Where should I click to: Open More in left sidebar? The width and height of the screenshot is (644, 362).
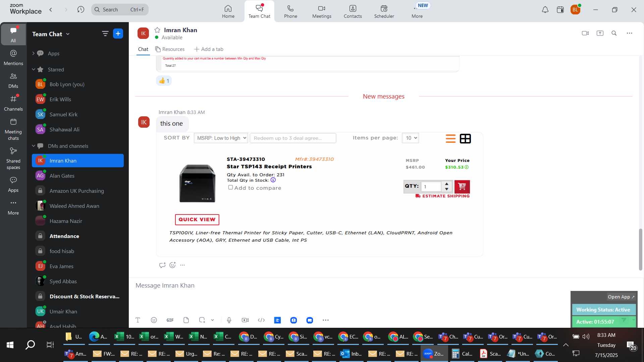(13, 207)
